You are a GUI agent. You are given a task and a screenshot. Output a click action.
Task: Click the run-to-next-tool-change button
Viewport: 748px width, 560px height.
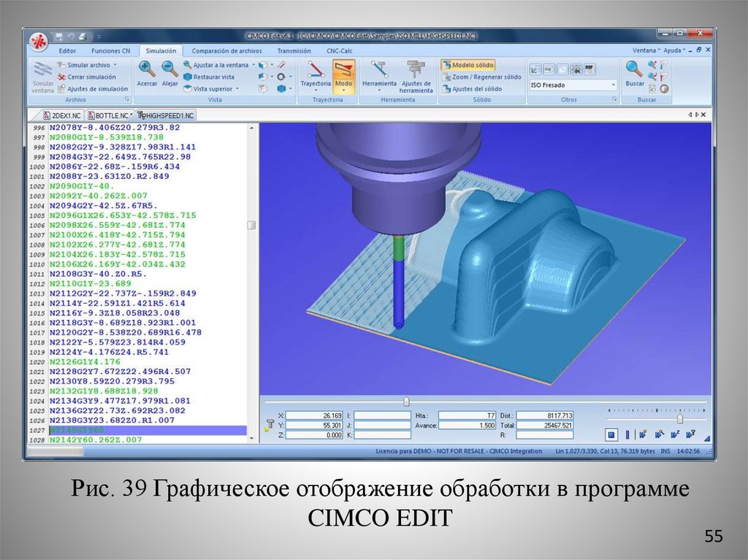pos(691,434)
